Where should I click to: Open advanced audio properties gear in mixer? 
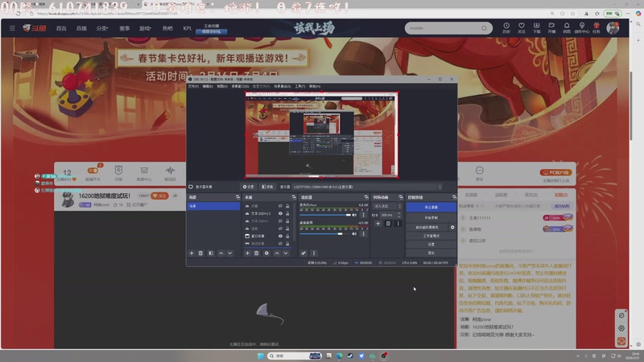click(303, 253)
